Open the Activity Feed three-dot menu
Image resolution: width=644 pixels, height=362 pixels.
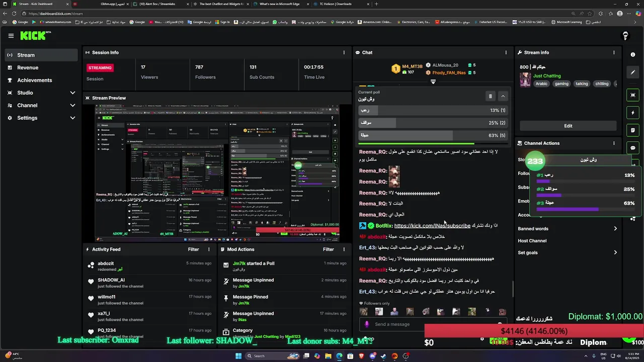pyautogui.click(x=209, y=249)
